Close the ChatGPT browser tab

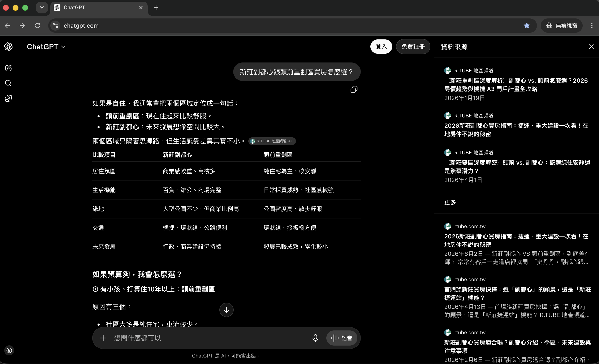click(x=141, y=8)
